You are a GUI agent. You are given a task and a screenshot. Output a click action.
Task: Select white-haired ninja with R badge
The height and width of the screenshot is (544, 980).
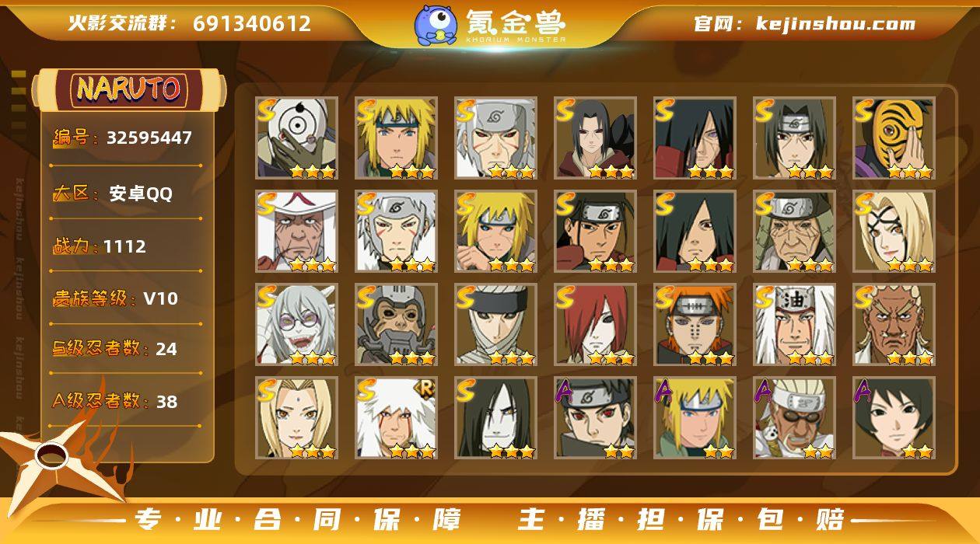[x=397, y=418]
